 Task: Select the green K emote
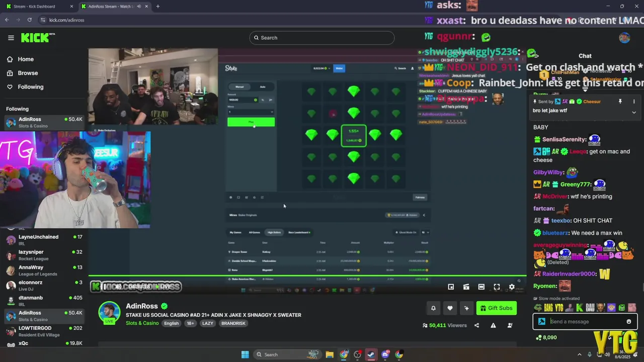[x=580, y=308]
